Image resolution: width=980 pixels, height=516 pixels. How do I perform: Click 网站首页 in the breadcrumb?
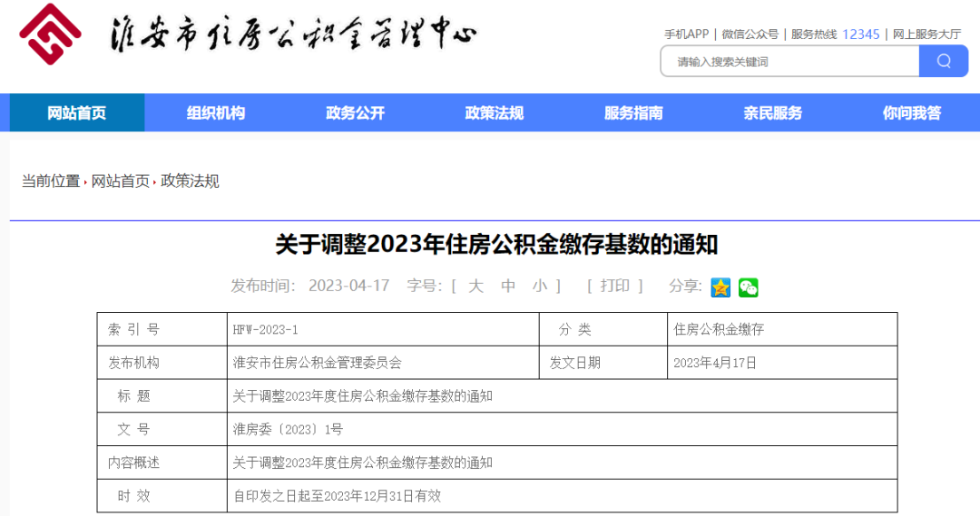point(121,181)
